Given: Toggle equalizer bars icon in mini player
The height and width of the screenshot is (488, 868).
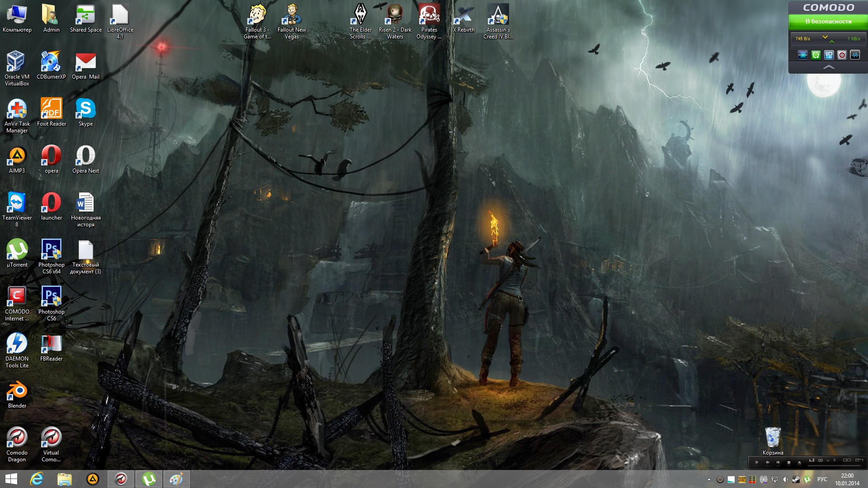Looking at the screenshot, I should tap(811, 460).
